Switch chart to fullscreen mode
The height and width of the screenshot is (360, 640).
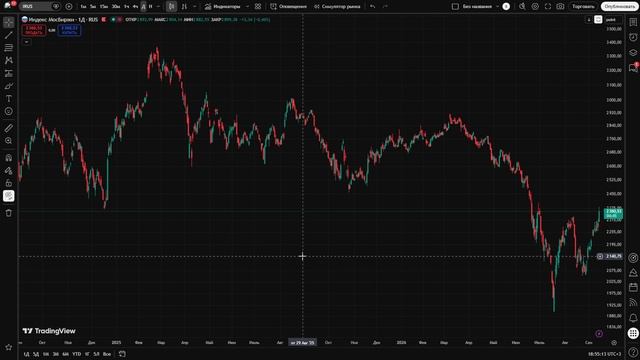point(548,7)
